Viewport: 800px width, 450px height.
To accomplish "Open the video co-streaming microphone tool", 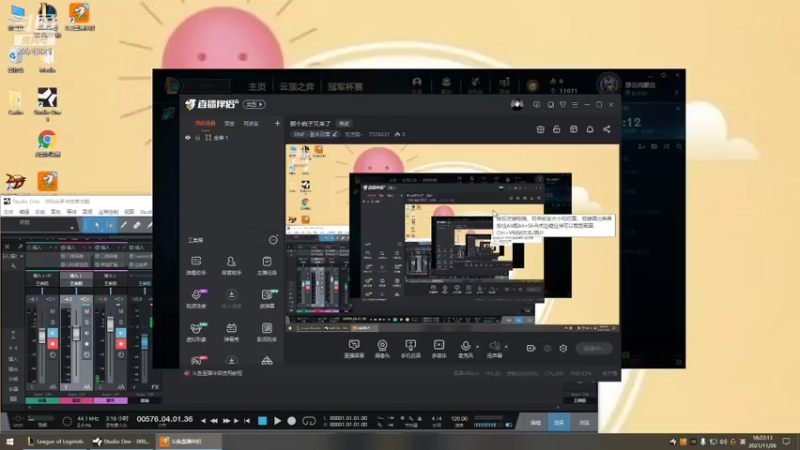I will (x=196, y=298).
